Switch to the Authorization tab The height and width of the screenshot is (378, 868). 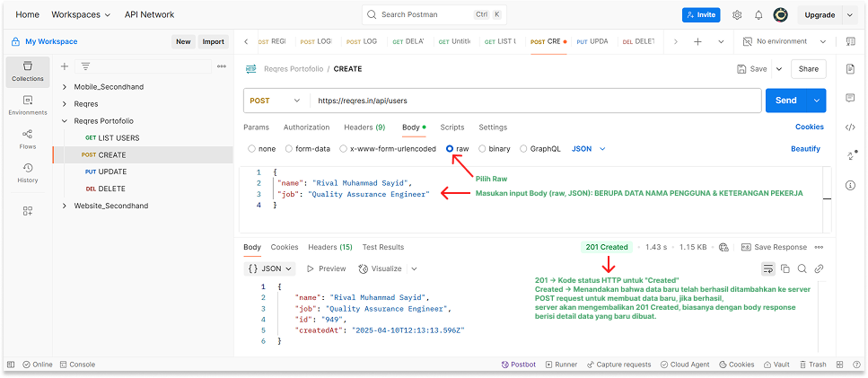click(306, 127)
